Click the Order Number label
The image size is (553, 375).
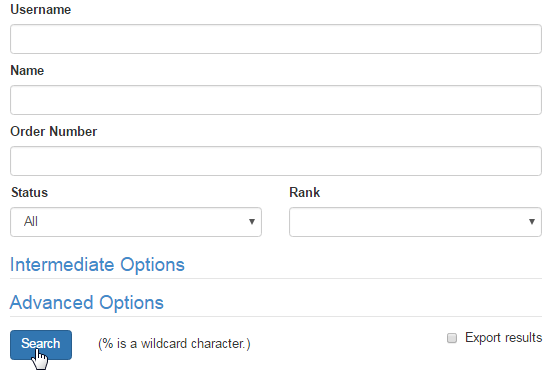click(54, 132)
